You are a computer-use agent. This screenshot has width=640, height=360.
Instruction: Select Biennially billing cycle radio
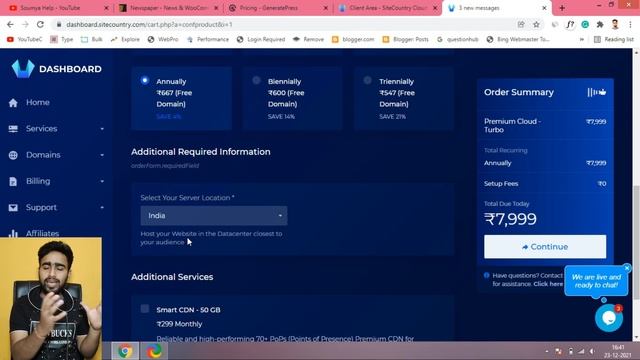(x=256, y=80)
